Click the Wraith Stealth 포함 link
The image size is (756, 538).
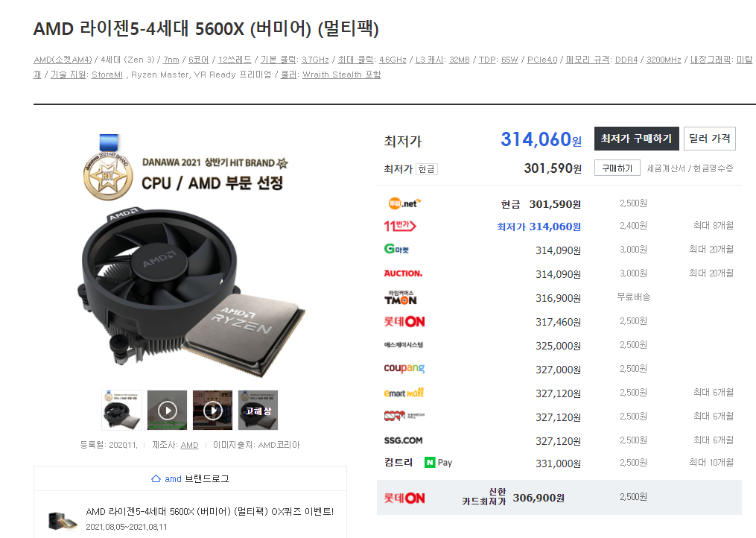[x=341, y=75]
